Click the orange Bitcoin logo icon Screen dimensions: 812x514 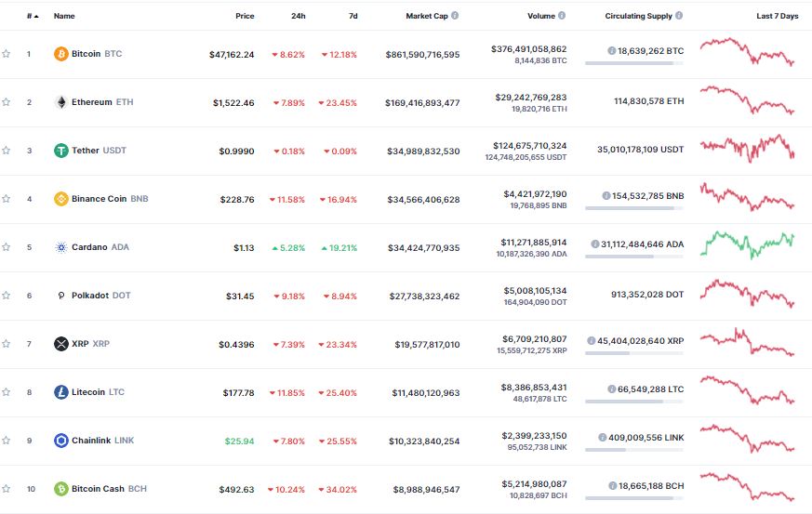61,54
